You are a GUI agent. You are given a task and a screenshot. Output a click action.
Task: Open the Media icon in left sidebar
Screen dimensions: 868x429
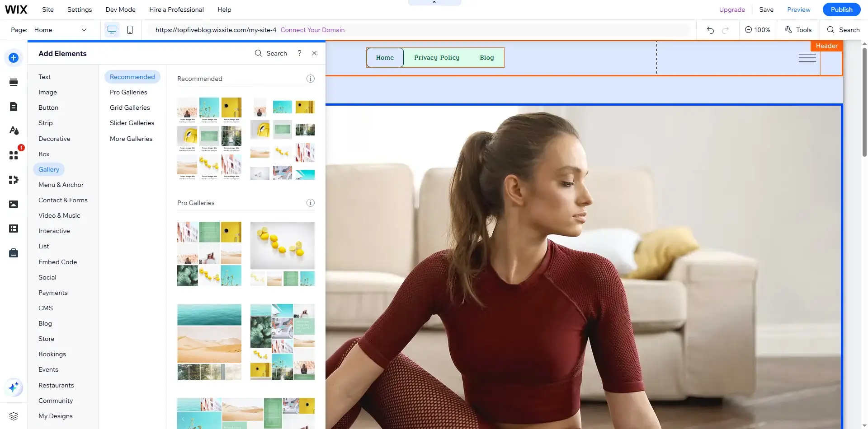(14, 204)
